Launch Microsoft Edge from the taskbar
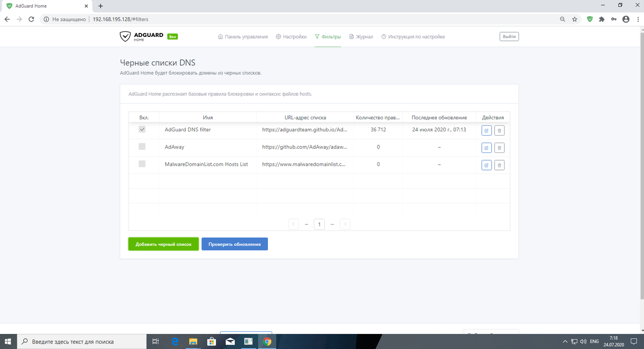This screenshot has width=644, height=349. pyautogui.click(x=175, y=342)
